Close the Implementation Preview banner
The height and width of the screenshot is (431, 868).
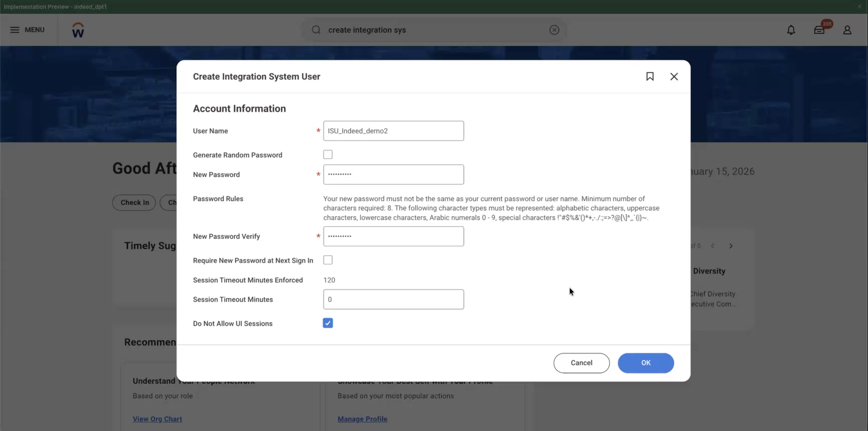tap(859, 6)
